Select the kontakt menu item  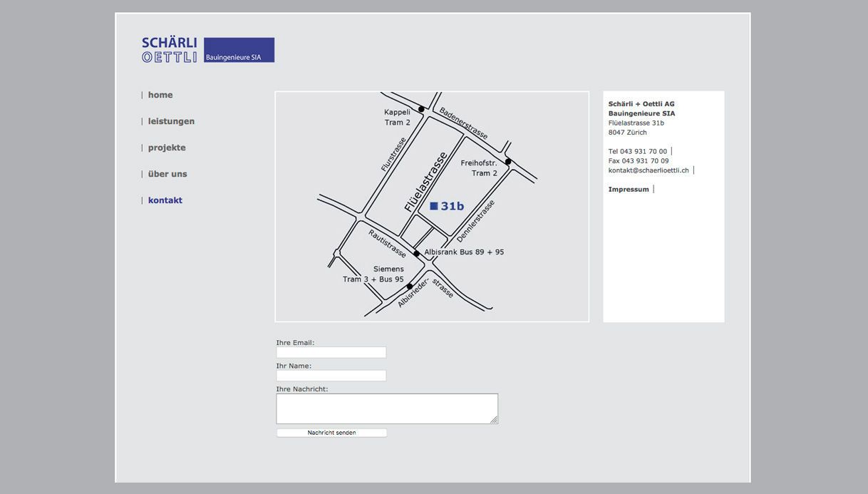pos(165,200)
